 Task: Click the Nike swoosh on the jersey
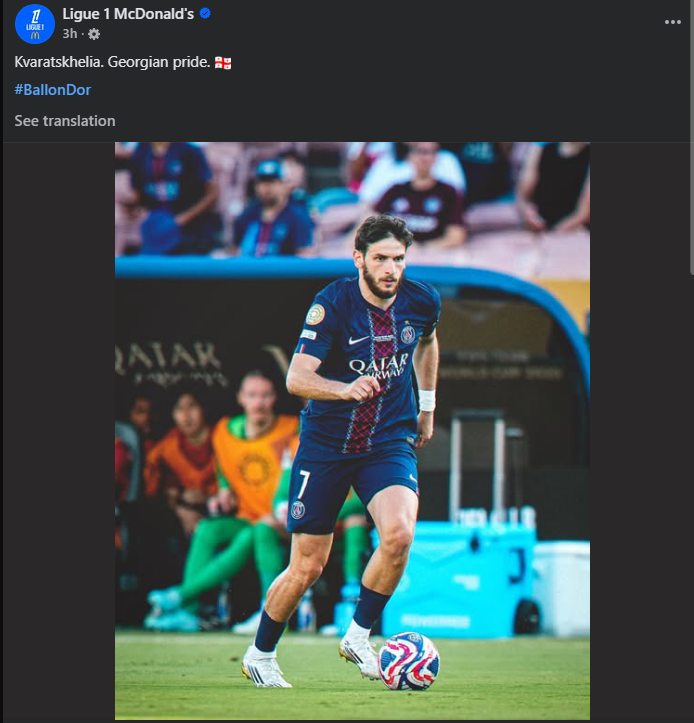point(358,340)
